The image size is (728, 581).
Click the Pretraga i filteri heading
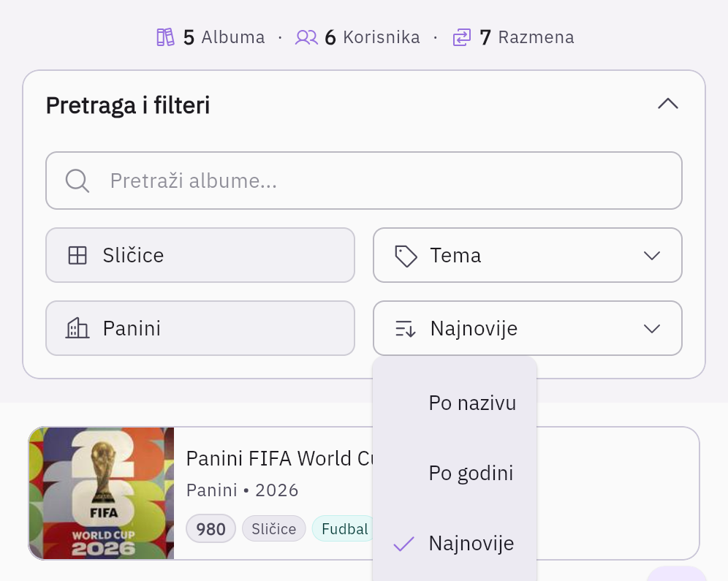128,105
